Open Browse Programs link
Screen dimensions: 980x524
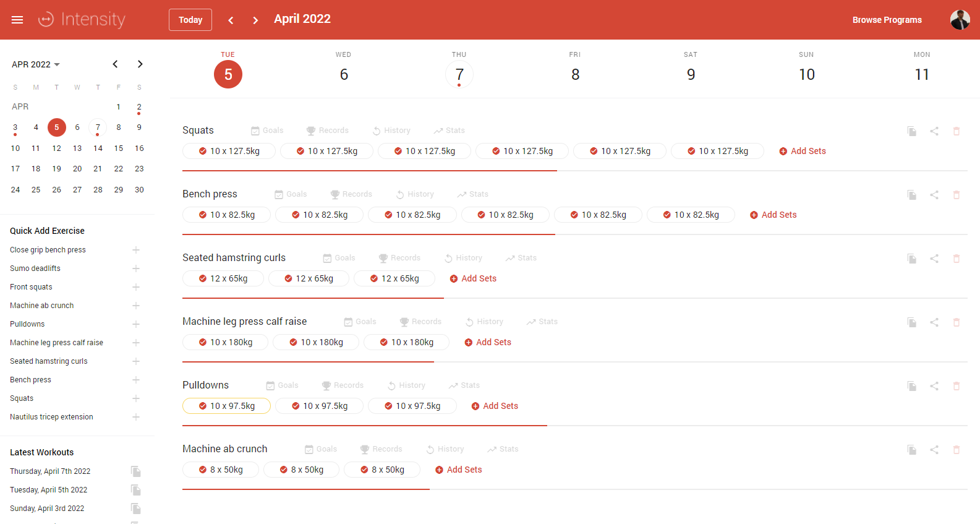[x=887, y=20]
